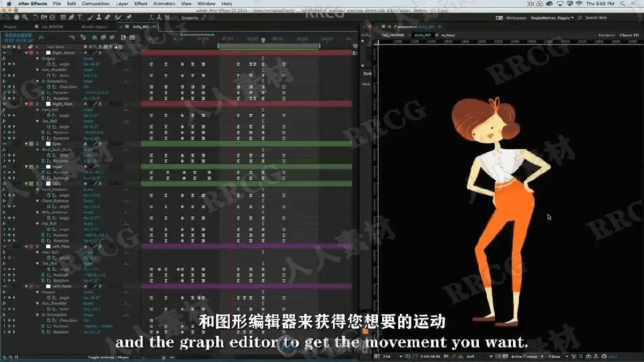Open the Animation menu
This screenshot has width=644, height=362.
[164, 4]
